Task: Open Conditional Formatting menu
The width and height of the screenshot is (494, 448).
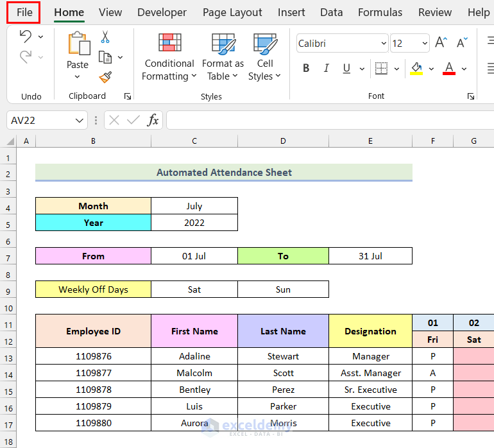Action: (x=169, y=56)
